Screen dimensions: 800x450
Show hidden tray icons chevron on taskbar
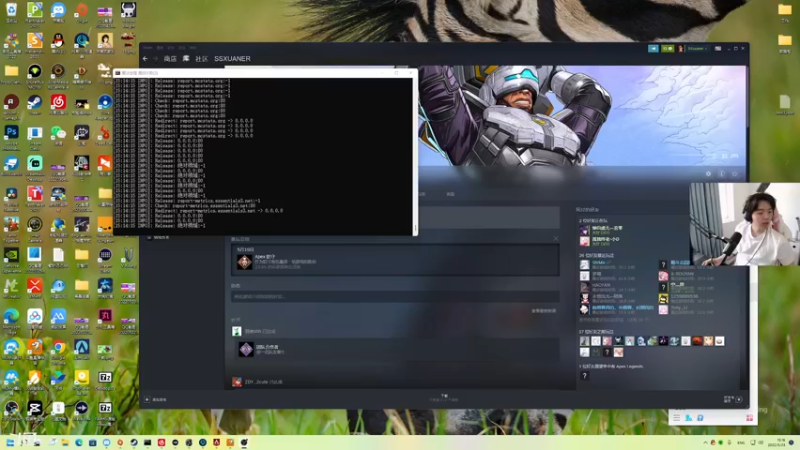point(705,442)
